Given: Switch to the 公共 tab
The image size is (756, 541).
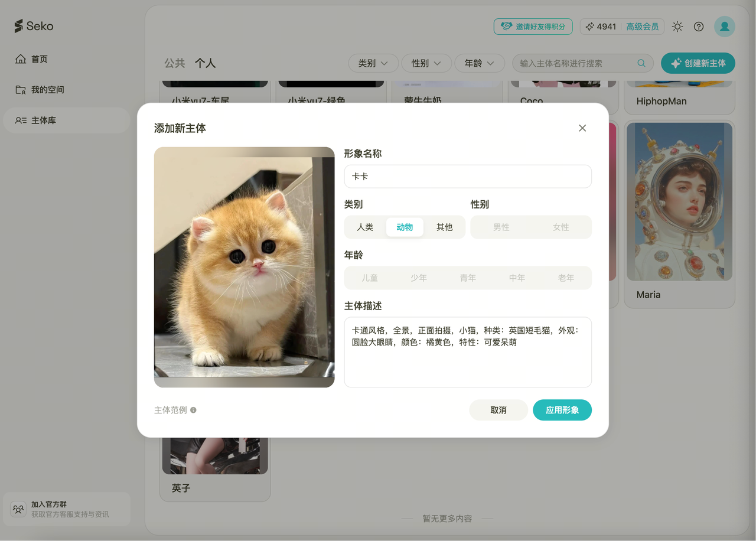Looking at the screenshot, I should [x=175, y=63].
